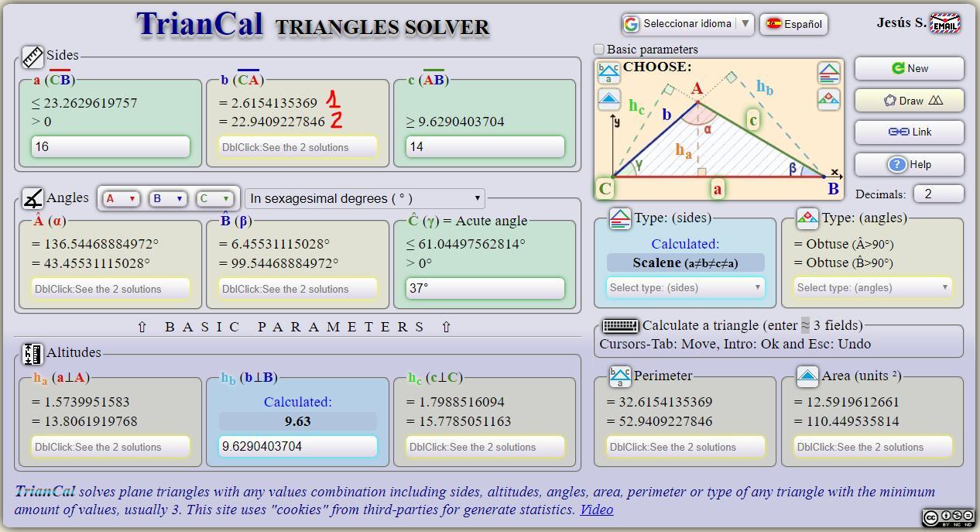Click the type-by-angles icon beside diagram
The width and height of the screenshot is (980, 532).
click(x=828, y=99)
